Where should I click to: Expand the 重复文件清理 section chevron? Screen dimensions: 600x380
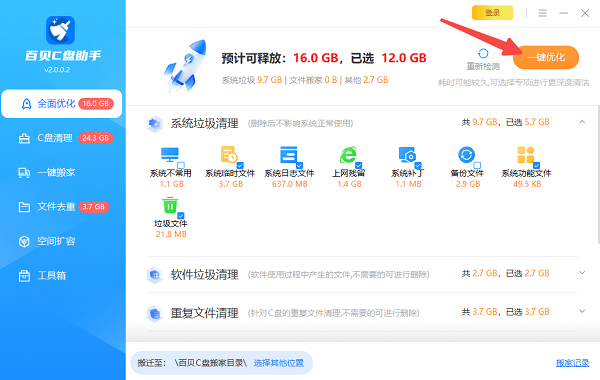(582, 311)
